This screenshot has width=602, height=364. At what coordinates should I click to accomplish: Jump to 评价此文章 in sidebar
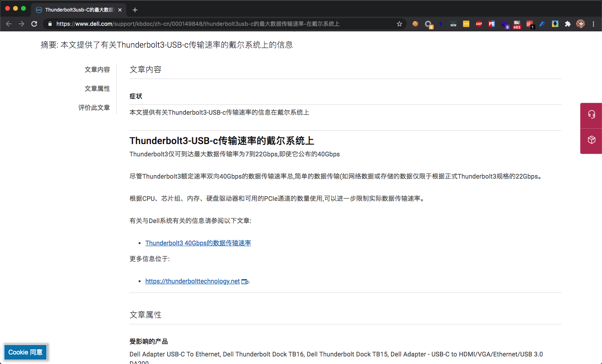(94, 108)
